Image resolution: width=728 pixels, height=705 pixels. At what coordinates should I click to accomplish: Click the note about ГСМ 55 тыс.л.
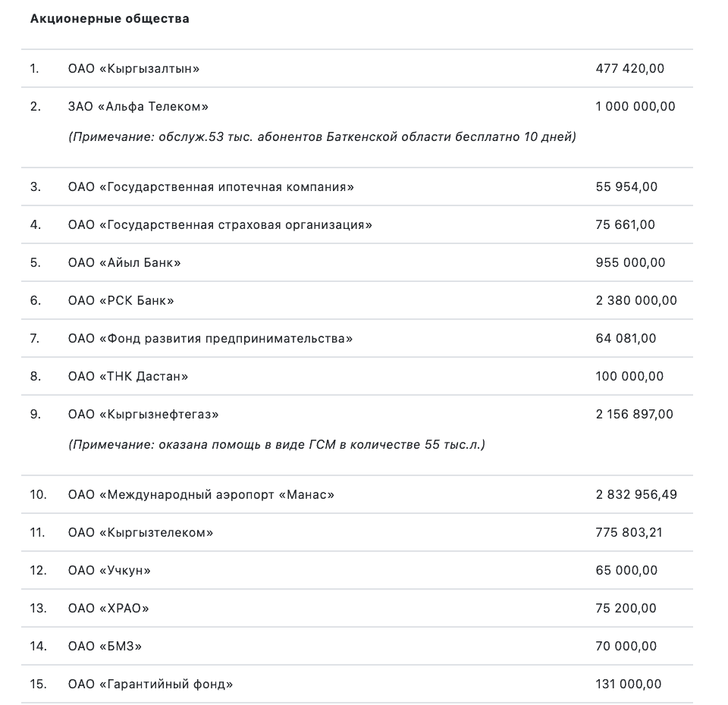click(277, 445)
